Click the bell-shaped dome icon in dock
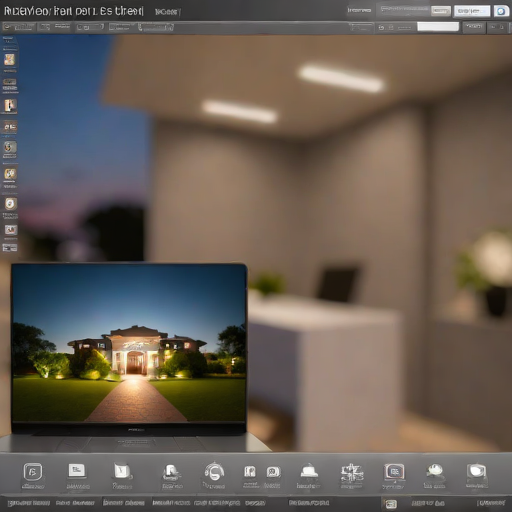The image size is (512, 512). coord(309,471)
